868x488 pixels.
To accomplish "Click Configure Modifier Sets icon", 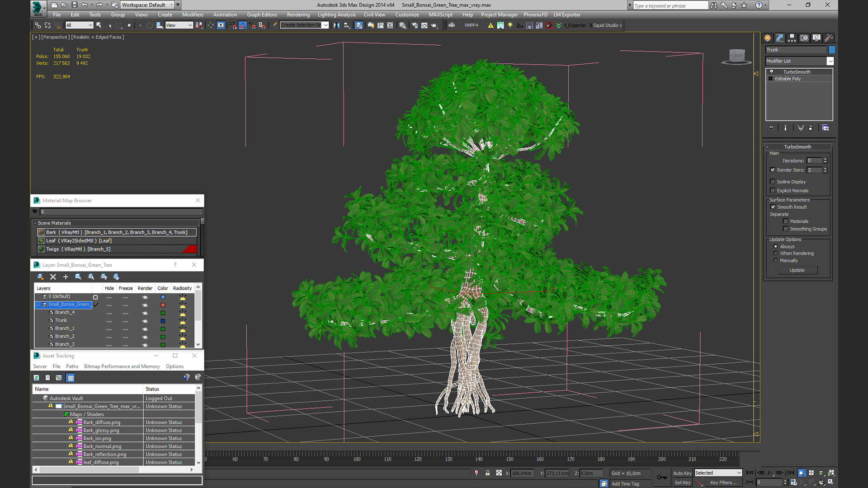I will pyautogui.click(x=826, y=128).
